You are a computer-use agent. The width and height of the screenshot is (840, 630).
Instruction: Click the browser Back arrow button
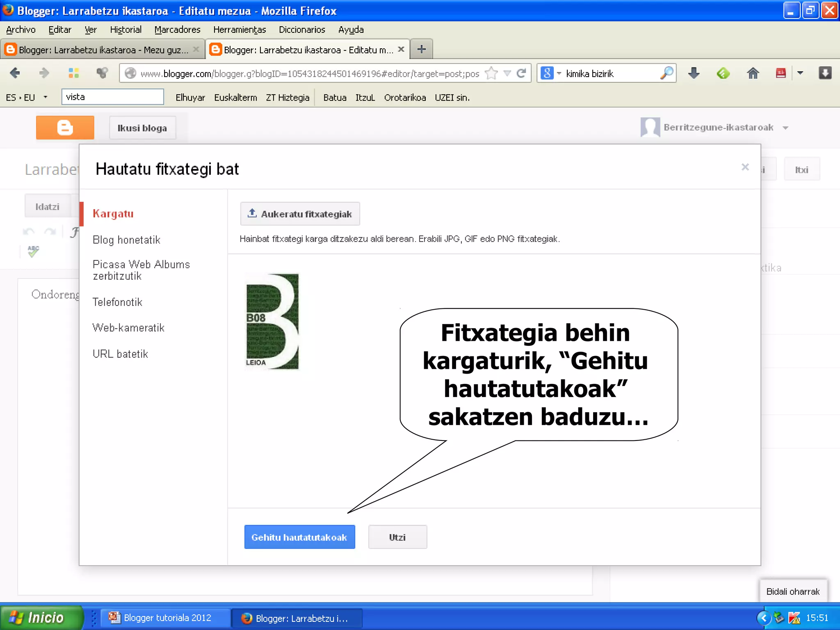point(15,73)
